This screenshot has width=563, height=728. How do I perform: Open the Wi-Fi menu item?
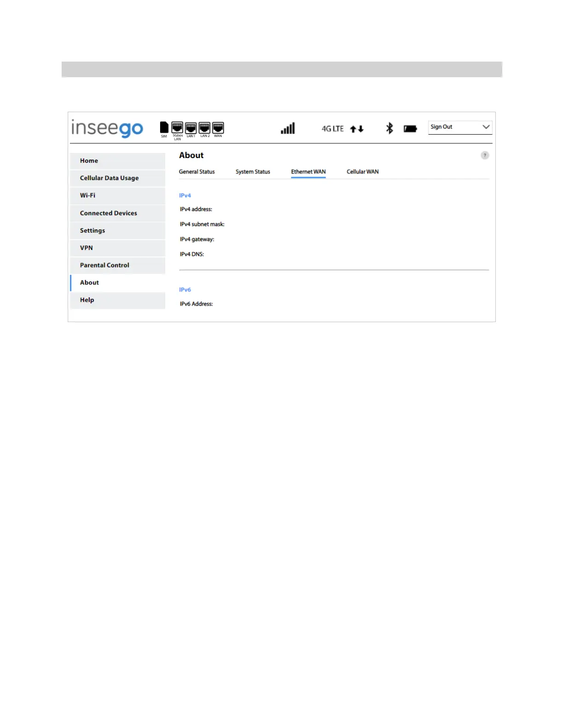118,196
